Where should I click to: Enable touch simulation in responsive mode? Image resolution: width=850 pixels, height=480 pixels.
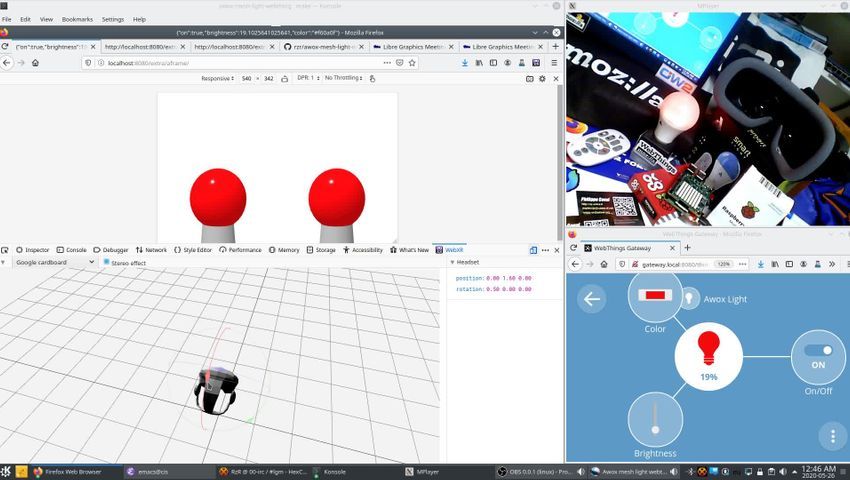coord(372,79)
